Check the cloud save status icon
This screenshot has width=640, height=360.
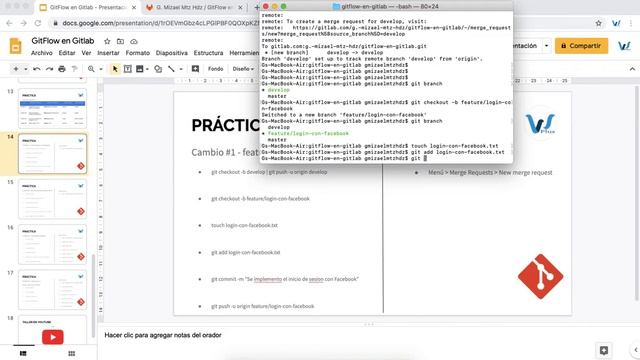click(x=134, y=41)
